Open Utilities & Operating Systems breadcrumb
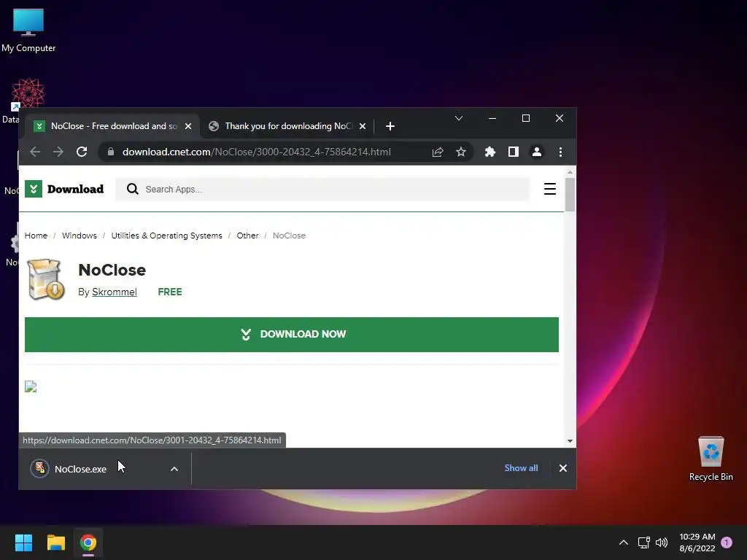Screen dimensions: 747x560 tap(167, 236)
